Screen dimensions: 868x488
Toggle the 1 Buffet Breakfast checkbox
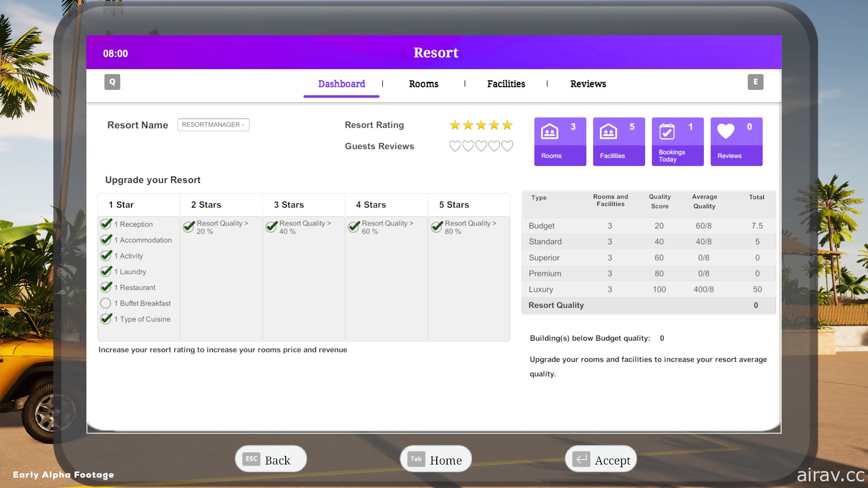[x=107, y=303]
